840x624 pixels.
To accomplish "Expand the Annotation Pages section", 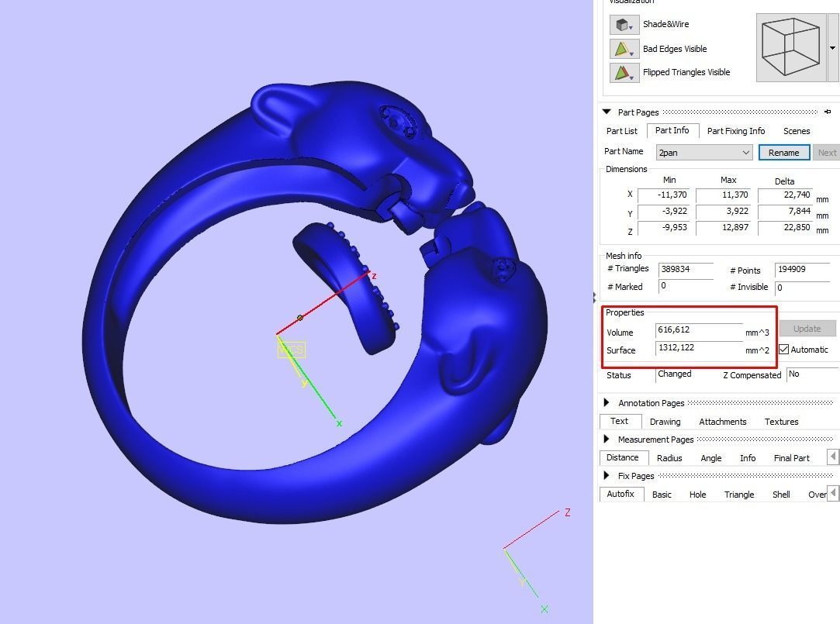I will 607,402.
